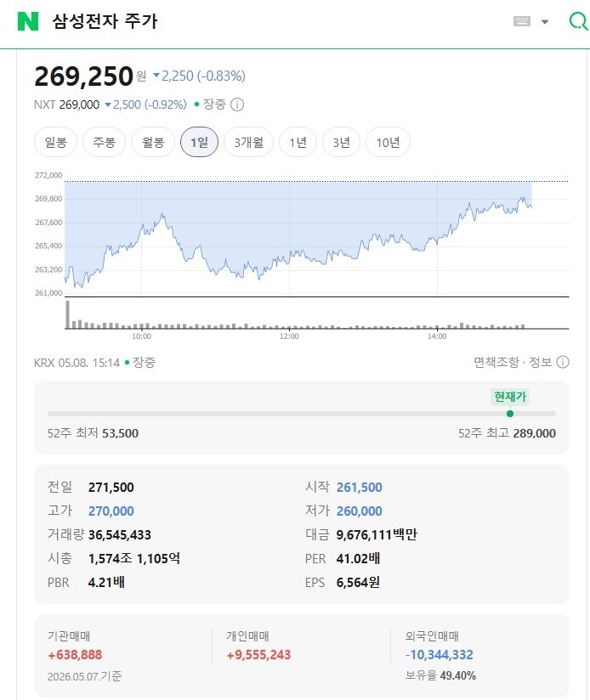Select the 주봉 chart option
Image resolution: width=590 pixels, height=700 pixels.
(x=104, y=143)
